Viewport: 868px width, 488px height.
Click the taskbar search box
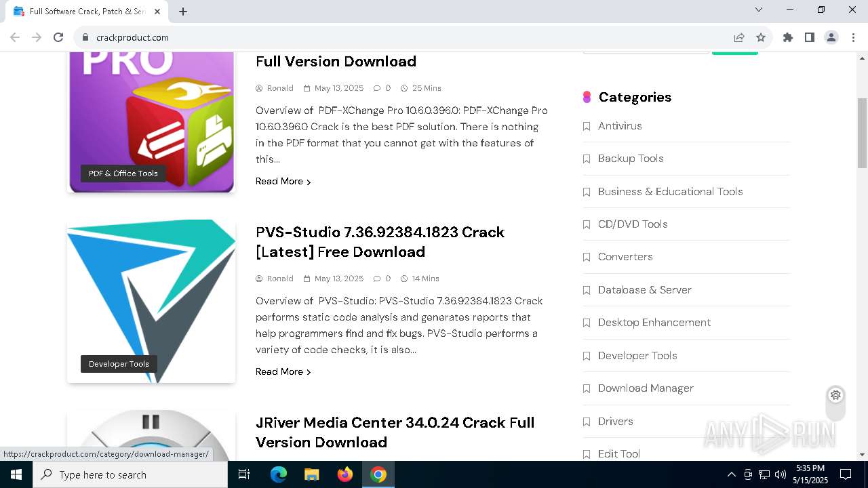pyautogui.click(x=130, y=474)
